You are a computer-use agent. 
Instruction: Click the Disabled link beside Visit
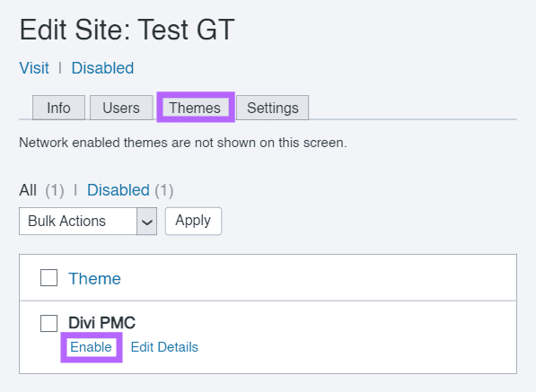tap(102, 68)
